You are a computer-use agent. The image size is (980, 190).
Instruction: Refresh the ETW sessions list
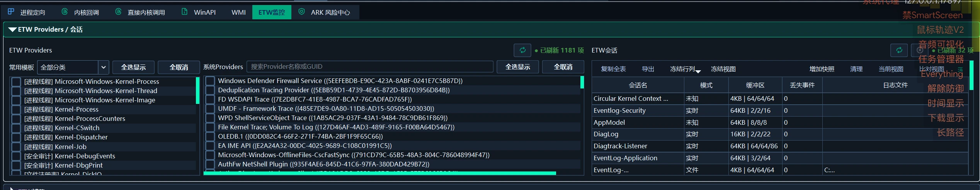click(x=899, y=50)
